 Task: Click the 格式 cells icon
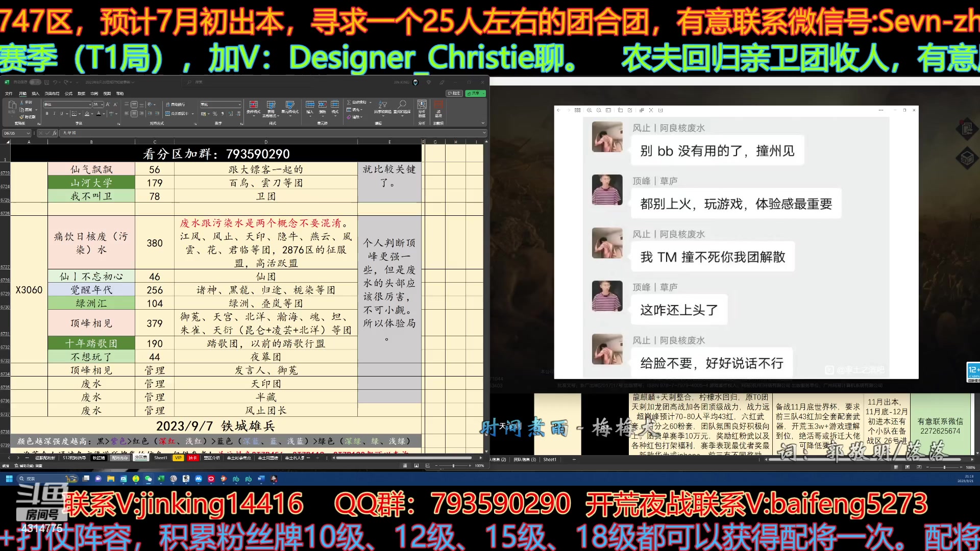[335, 105]
